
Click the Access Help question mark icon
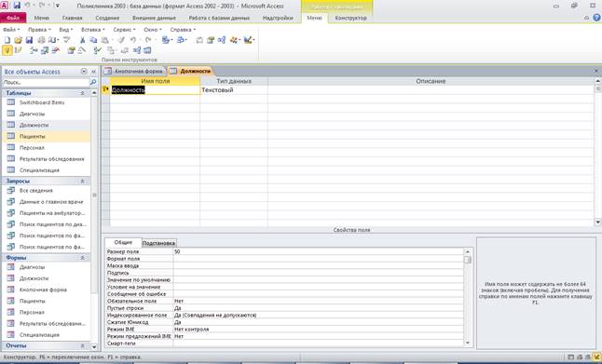point(597,18)
